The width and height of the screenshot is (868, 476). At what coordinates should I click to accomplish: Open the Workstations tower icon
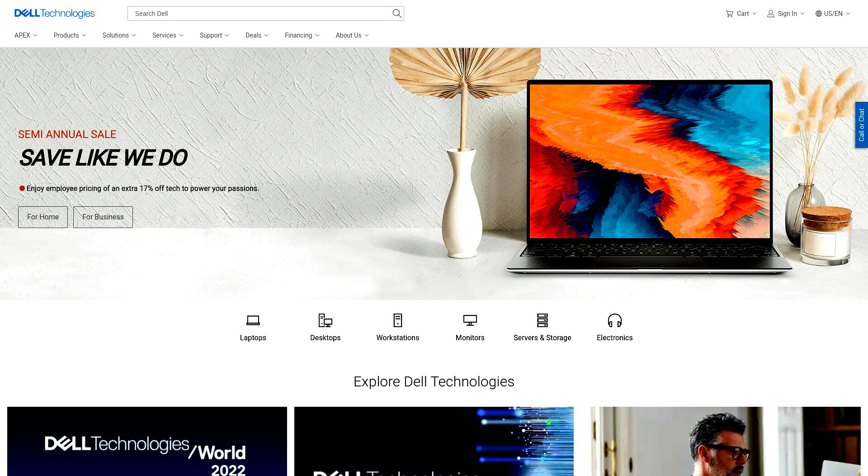pos(398,320)
